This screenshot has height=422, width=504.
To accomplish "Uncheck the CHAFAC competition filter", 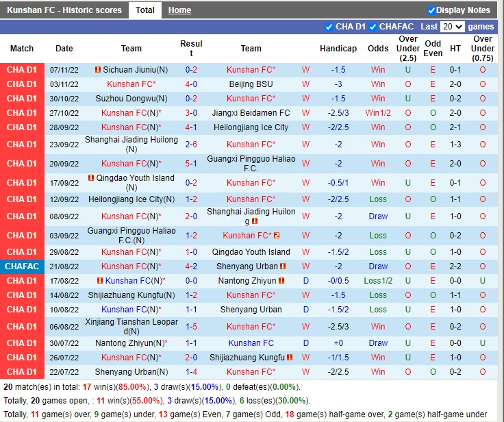I will (x=373, y=27).
